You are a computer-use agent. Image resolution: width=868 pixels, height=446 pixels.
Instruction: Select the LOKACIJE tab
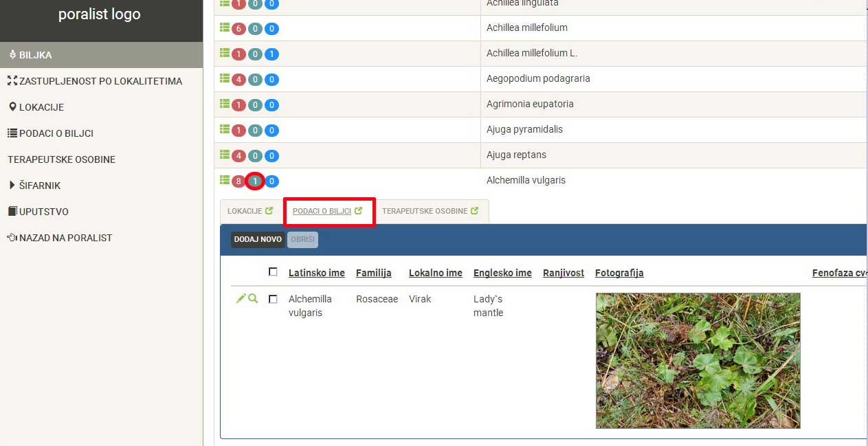(245, 211)
